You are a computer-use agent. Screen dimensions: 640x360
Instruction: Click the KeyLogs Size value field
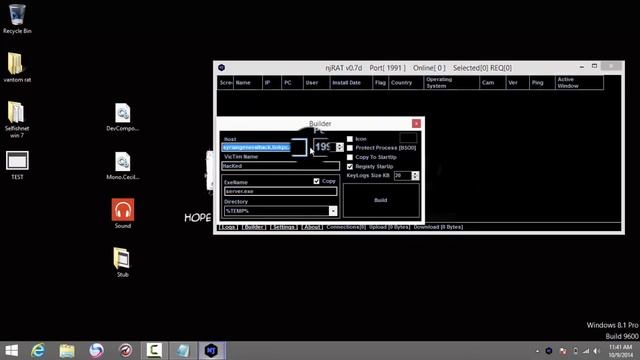pos(403,176)
